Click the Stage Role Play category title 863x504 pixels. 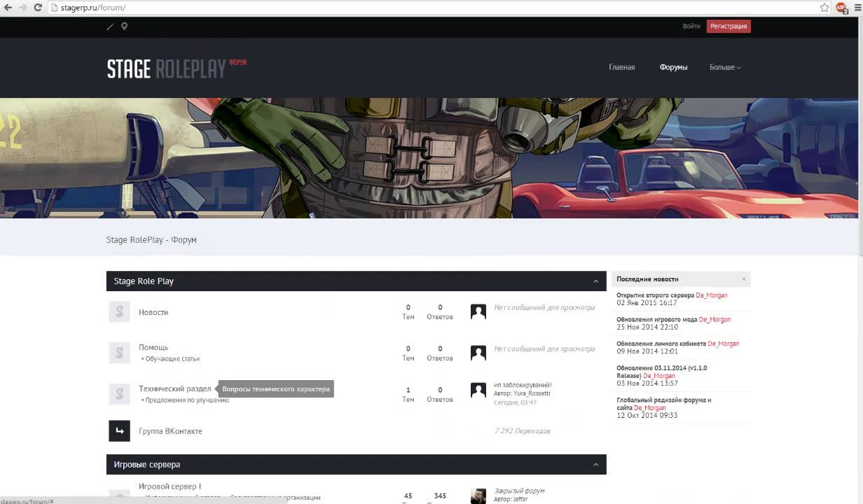(144, 281)
